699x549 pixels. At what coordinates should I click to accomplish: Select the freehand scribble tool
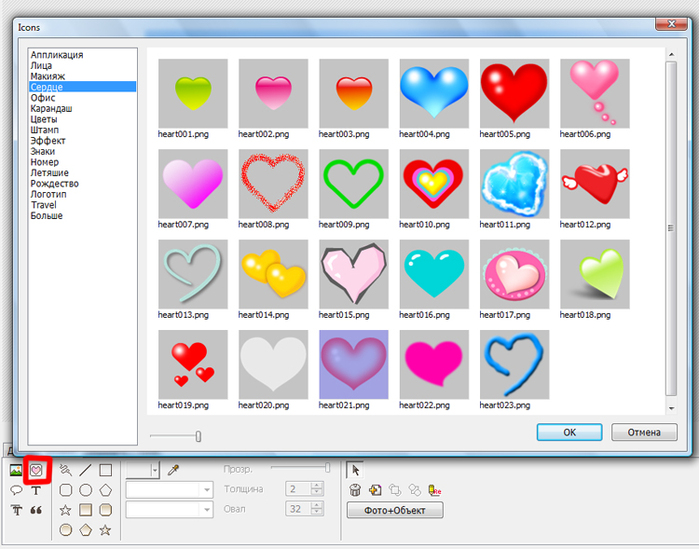pos(66,470)
